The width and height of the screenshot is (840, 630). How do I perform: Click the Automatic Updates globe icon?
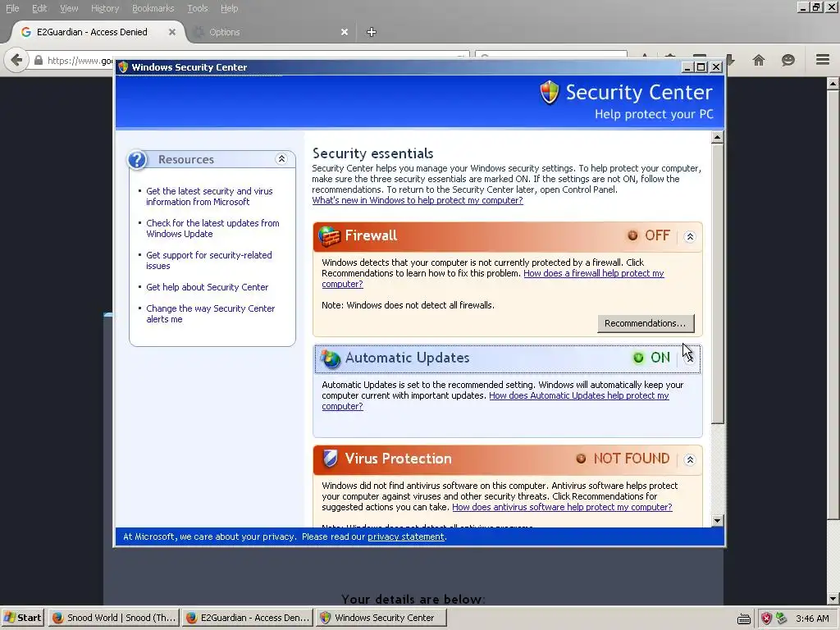(330, 358)
